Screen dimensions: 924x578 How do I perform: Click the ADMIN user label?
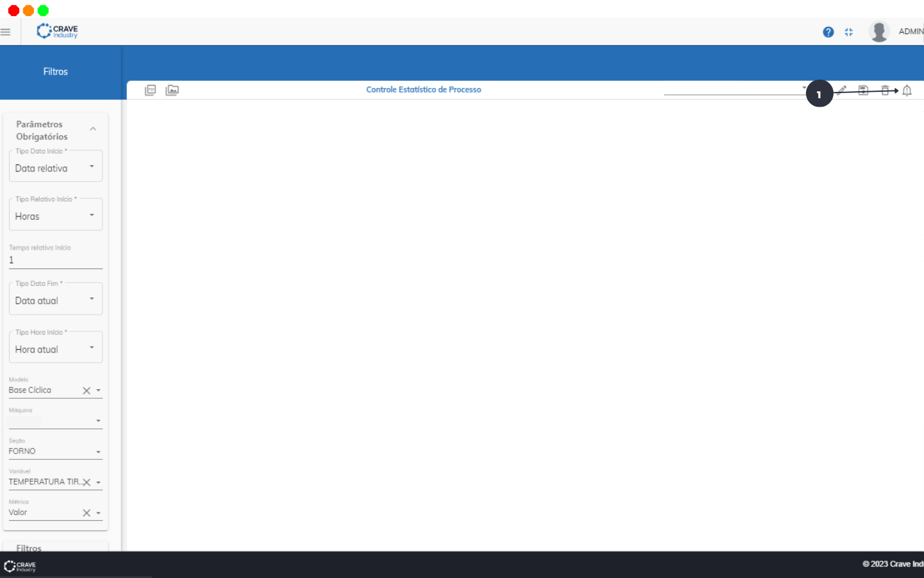coord(911,31)
